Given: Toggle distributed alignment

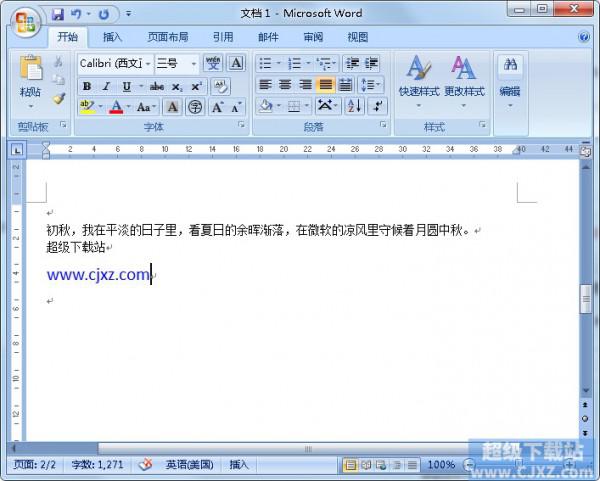Looking at the screenshot, I should (345, 85).
